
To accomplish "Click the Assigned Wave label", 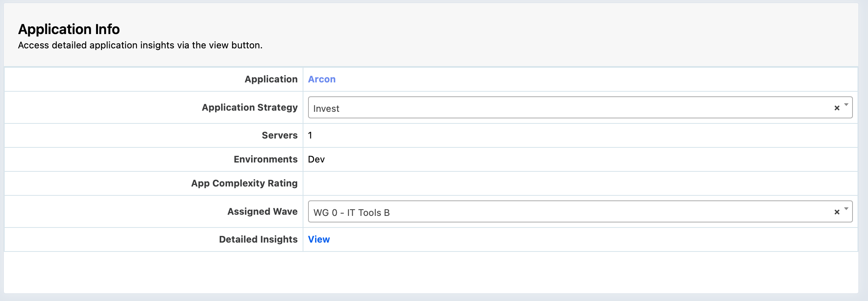I will (x=262, y=212).
